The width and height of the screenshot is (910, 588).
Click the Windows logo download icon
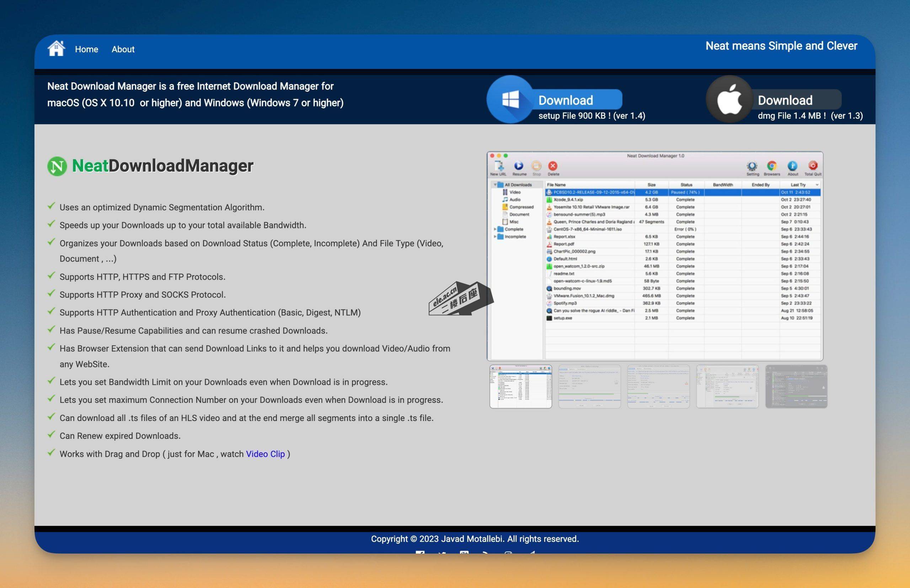point(510,99)
